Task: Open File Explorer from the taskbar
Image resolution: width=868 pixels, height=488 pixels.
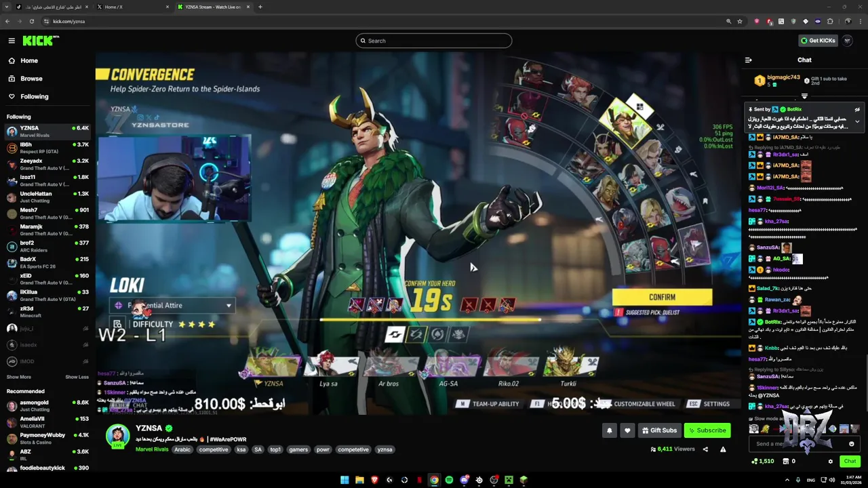Action: [x=359, y=480]
